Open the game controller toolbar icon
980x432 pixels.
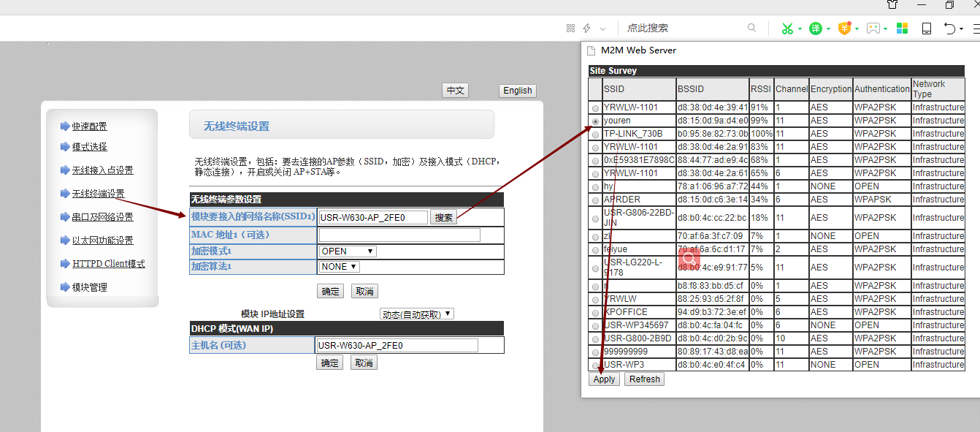tap(873, 29)
